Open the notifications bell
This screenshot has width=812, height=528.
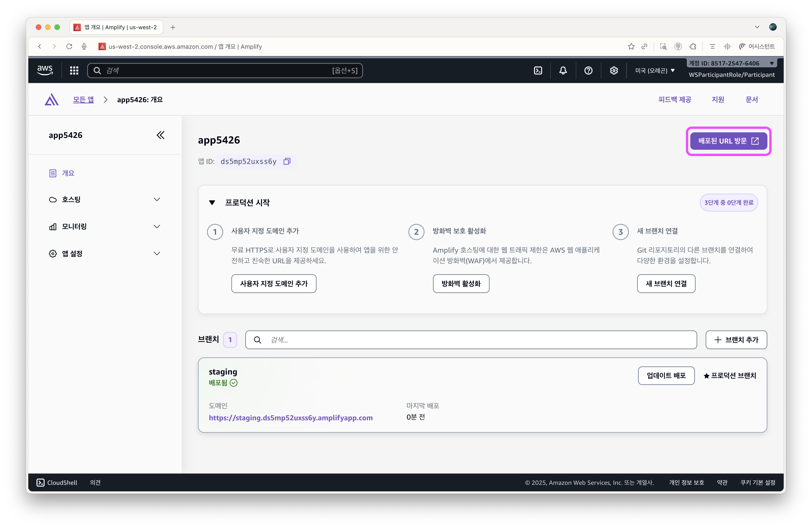(563, 71)
